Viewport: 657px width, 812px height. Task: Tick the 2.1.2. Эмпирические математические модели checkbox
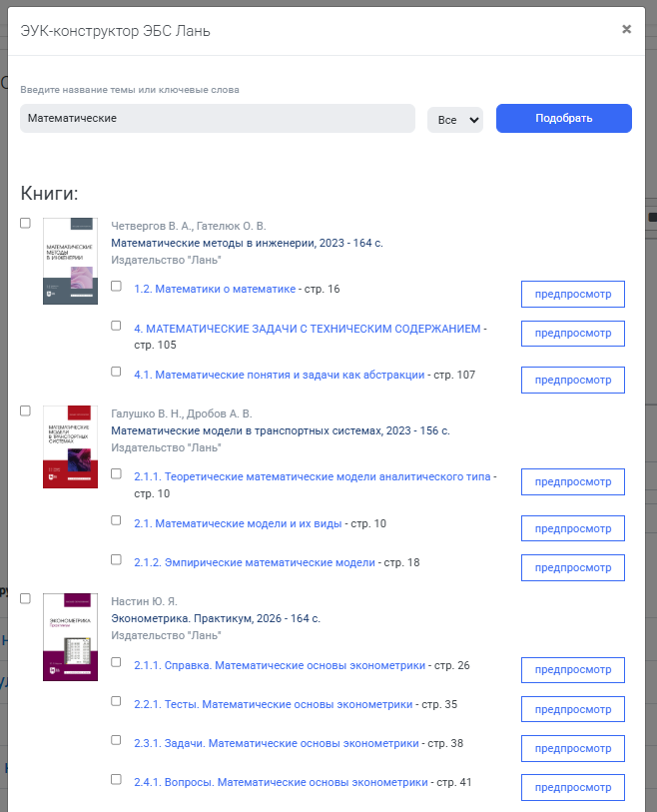[117, 559]
